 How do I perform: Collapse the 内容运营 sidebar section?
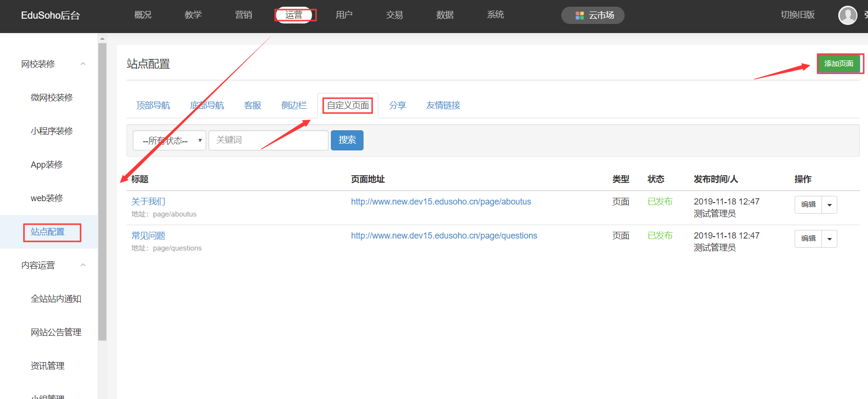83,265
